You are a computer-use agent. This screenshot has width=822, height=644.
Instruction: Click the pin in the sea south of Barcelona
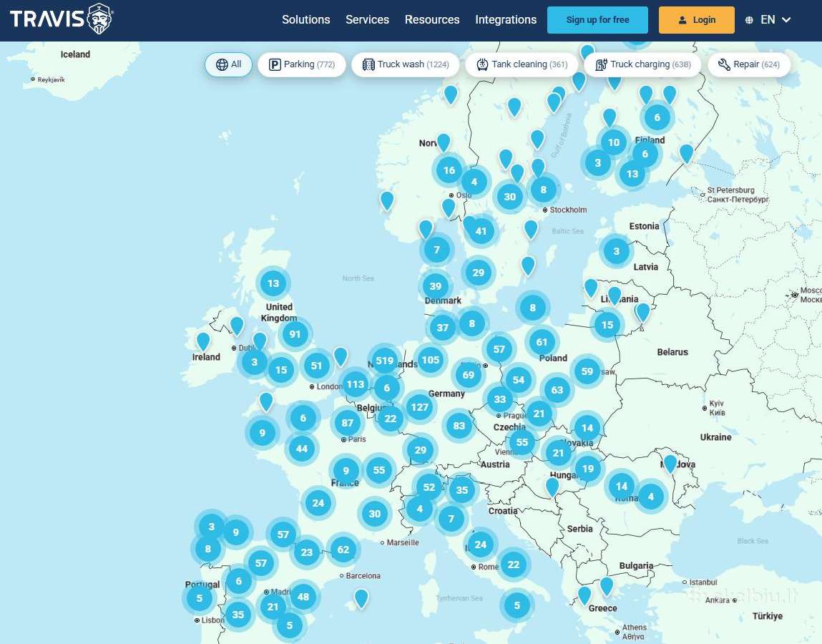click(361, 597)
